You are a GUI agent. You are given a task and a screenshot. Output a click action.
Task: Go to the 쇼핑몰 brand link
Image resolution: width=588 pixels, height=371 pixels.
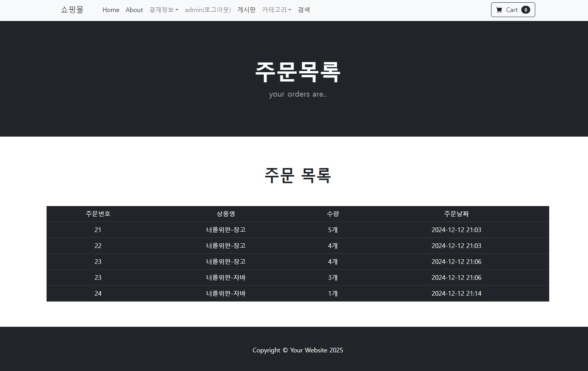click(x=72, y=10)
